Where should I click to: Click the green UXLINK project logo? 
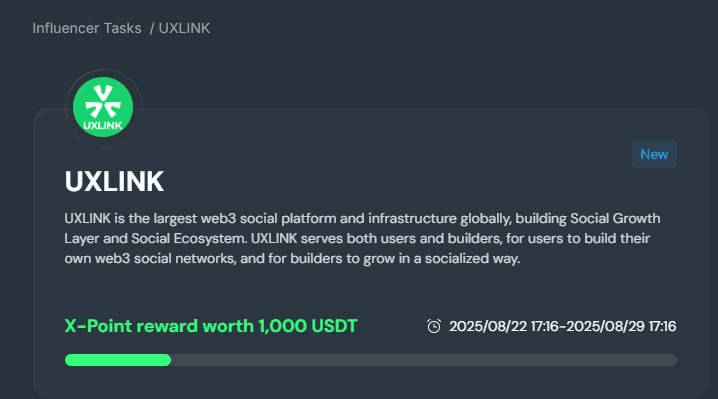tap(103, 107)
